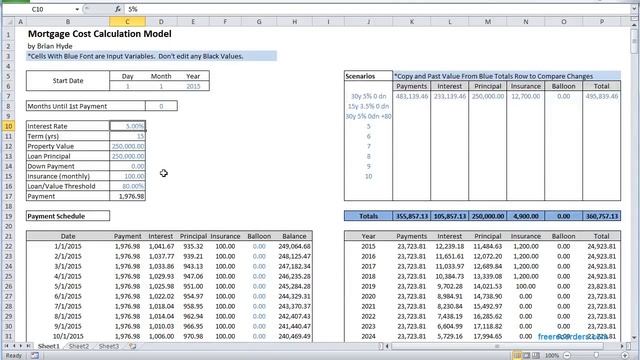Select the Balance 249,064.68 cell
Screen dimensions: 640x360
coord(294,247)
